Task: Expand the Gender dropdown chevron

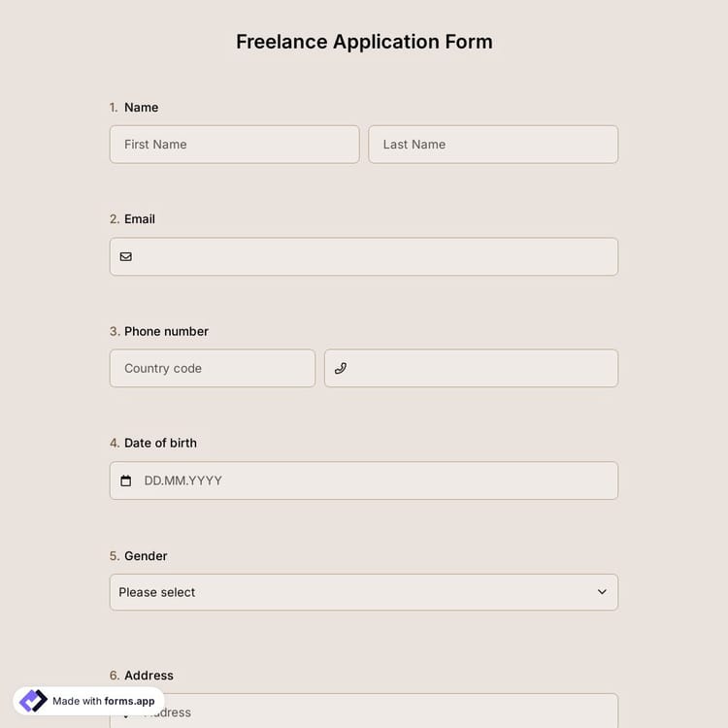Action: (602, 592)
